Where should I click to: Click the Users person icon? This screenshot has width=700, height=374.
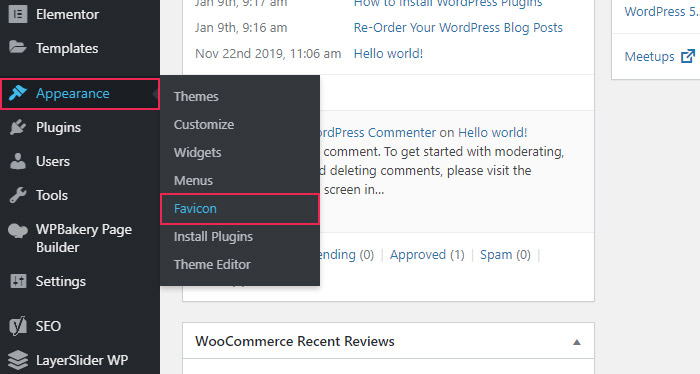click(18, 161)
